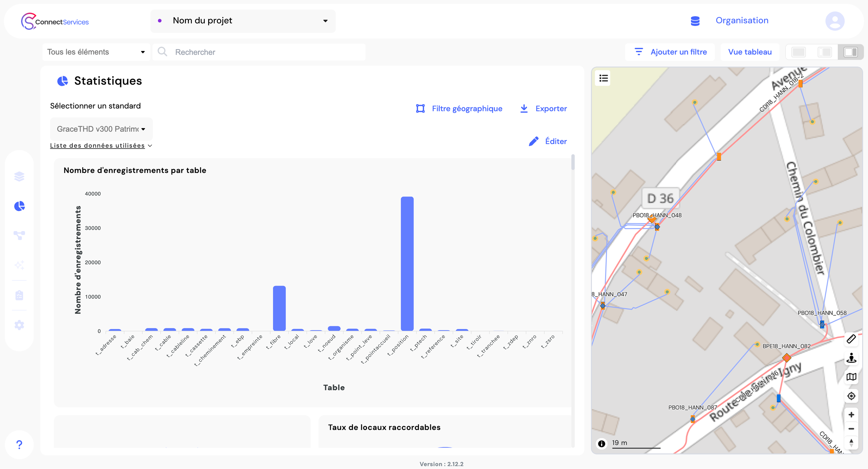This screenshot has width=868, height=469.
Task: Click PBO18_HANN_058 label on map
Action: click(822, 313)
